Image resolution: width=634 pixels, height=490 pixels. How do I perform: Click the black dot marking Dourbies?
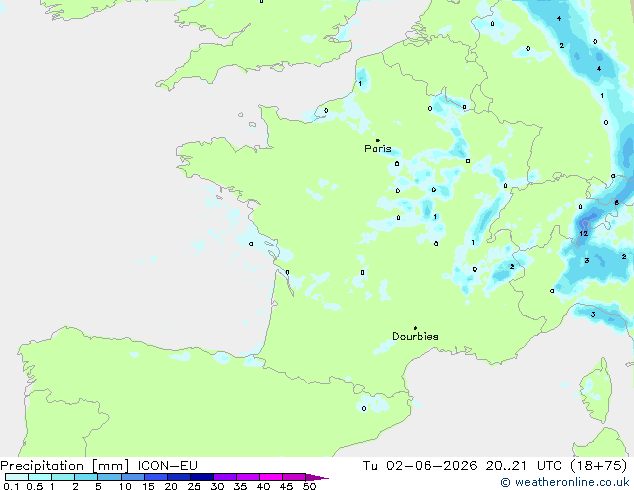click(415, 328)
